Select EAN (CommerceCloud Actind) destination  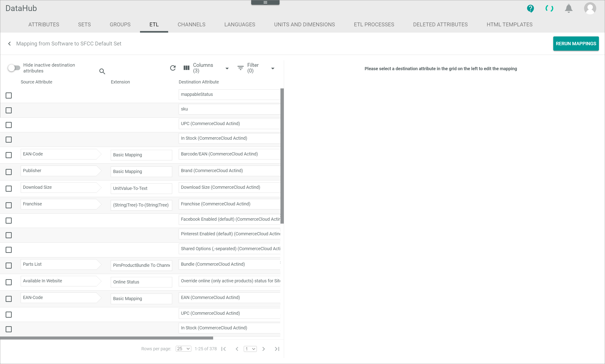coord(229,298)
